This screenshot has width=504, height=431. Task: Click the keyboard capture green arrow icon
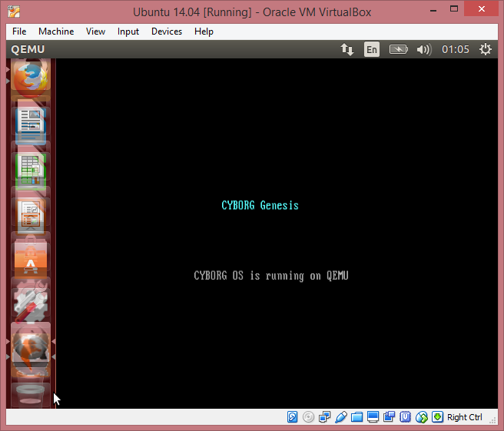click(437, 417)
